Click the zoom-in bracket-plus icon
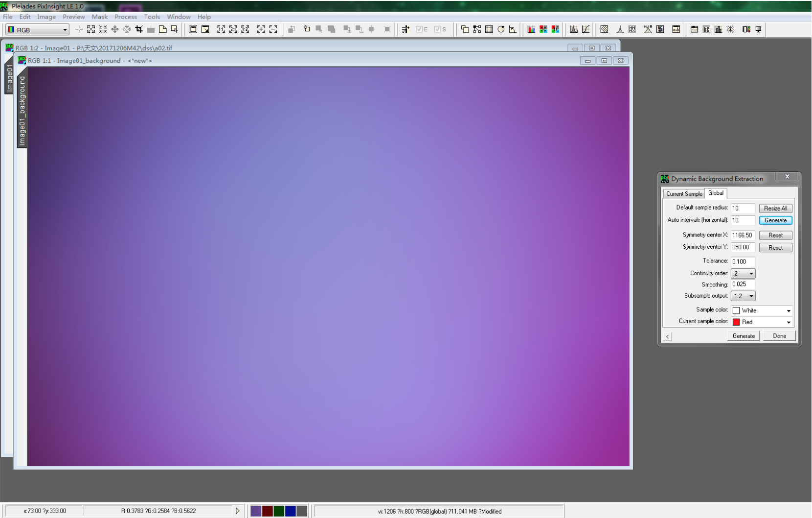 261,29
